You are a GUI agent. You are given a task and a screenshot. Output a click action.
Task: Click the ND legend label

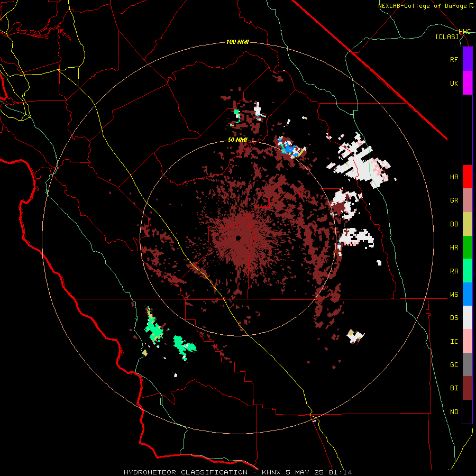(x=454, y=412)
